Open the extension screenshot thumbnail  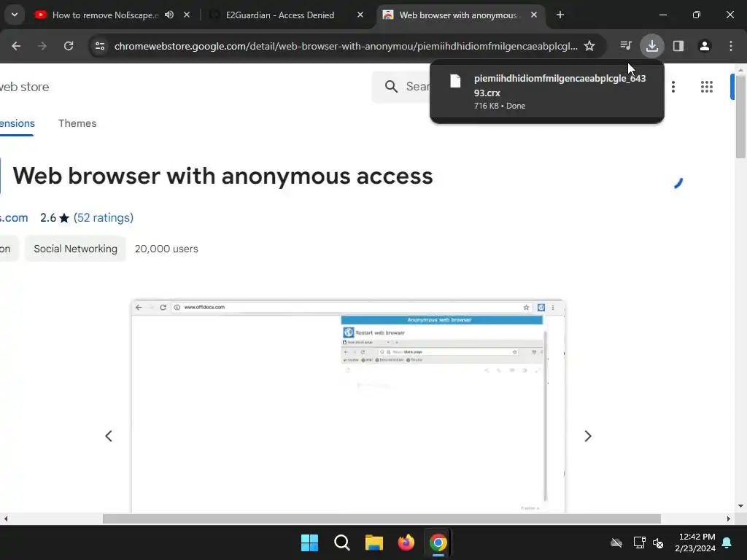click(x=348, y=406)
